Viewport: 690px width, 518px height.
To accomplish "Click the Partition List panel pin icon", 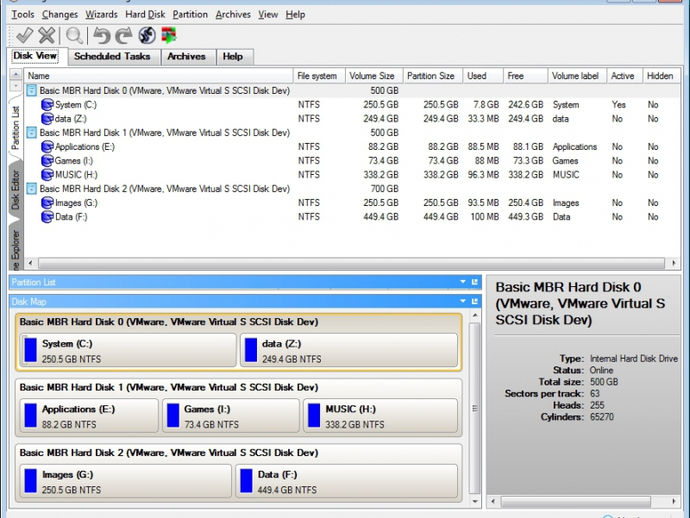I will tap(475, 282).
